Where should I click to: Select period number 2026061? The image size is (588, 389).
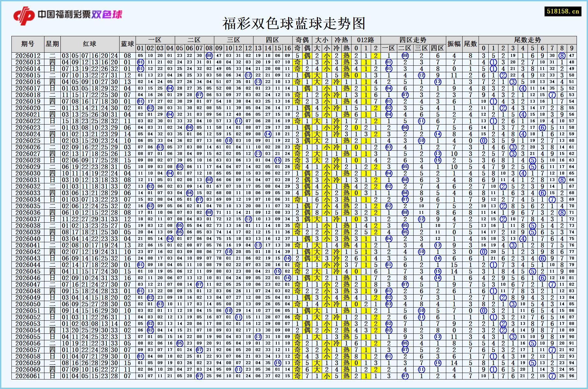pyautogui.click(x=28, y=376)
